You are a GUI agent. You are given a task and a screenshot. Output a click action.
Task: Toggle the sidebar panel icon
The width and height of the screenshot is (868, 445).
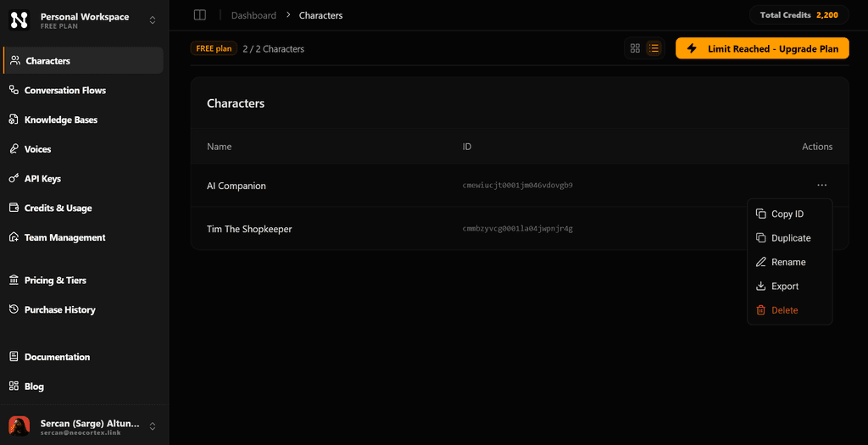pyautogui.click(x=200, y=15)
